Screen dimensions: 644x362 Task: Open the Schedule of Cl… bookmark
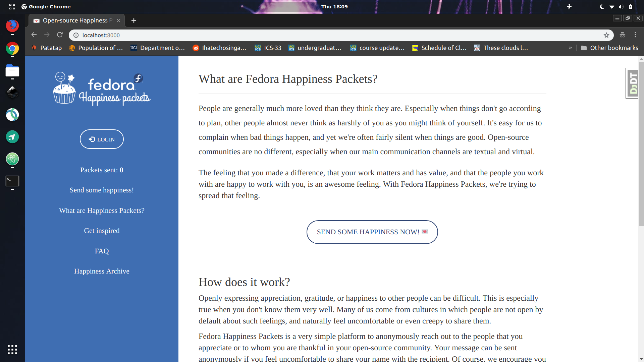(439, 48)
